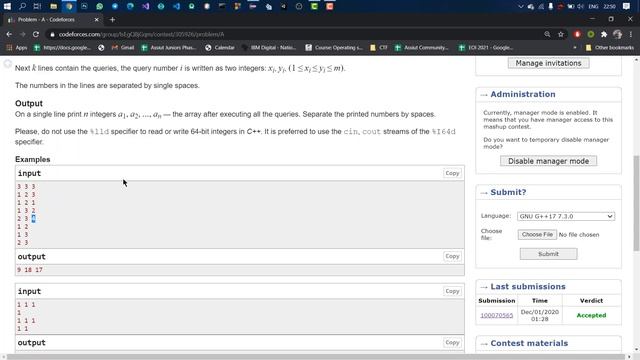Click the Last submissions sidebar heading
This screenshot has height=360, width=640.
click(x=528, y=287)
